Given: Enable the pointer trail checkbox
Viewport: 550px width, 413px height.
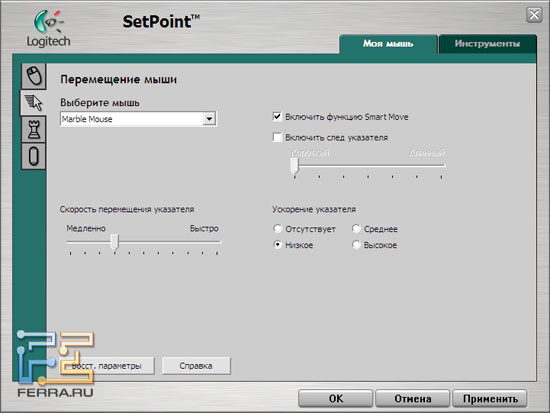Looking at the screenshot, I should 277,137.
